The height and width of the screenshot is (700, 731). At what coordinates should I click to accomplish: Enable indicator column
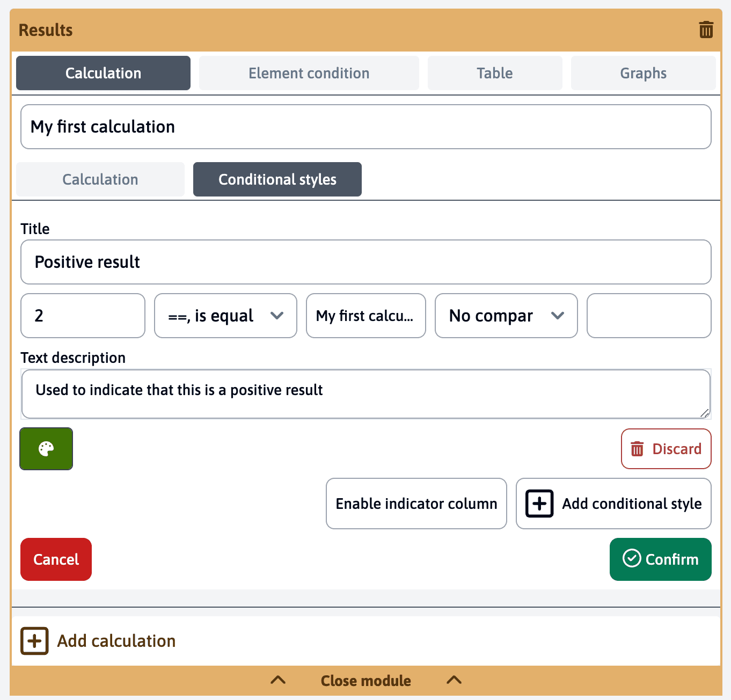coord(416,504)
